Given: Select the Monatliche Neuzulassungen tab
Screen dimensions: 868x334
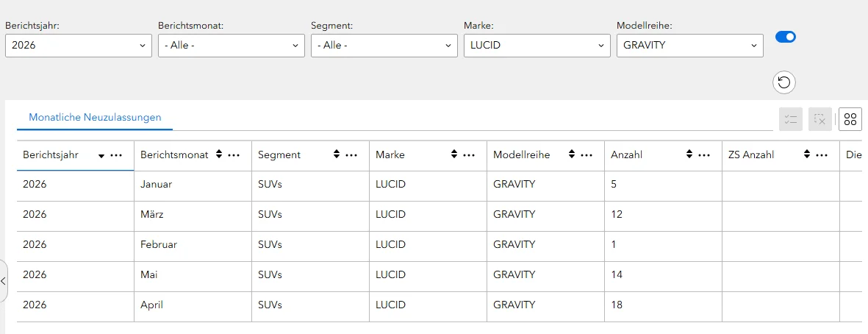Looking at the screenshot, I should pos(95,118).
